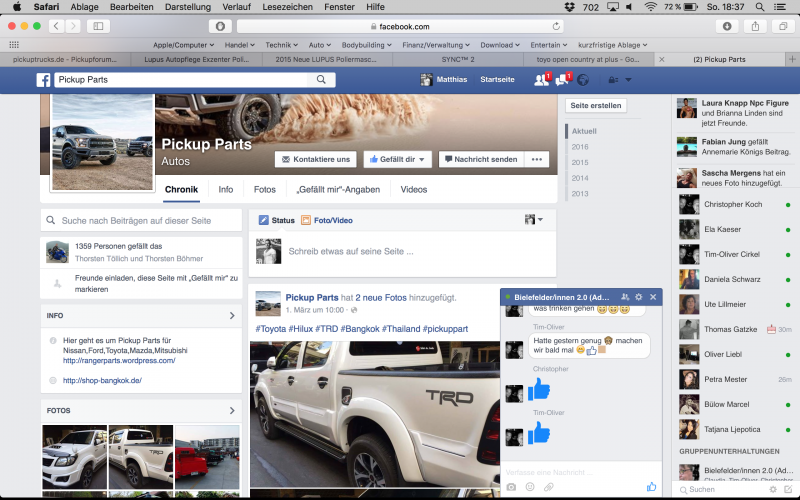Open the shop-bangkok.de link
The height and width of the screenshot is (500, 800).
(102, 380)
